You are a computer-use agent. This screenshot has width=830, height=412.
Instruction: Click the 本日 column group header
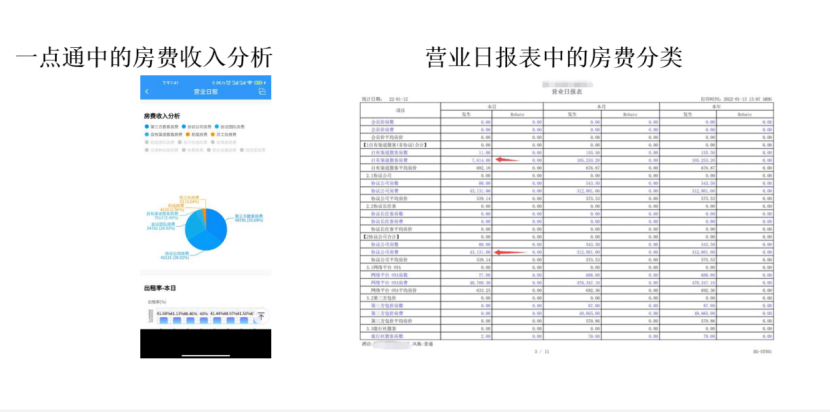492,106
